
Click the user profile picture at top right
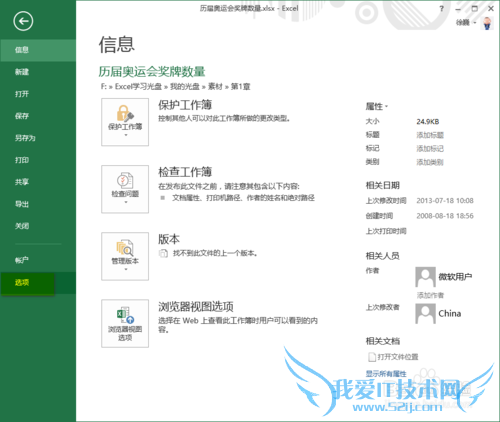coord(487,23)
